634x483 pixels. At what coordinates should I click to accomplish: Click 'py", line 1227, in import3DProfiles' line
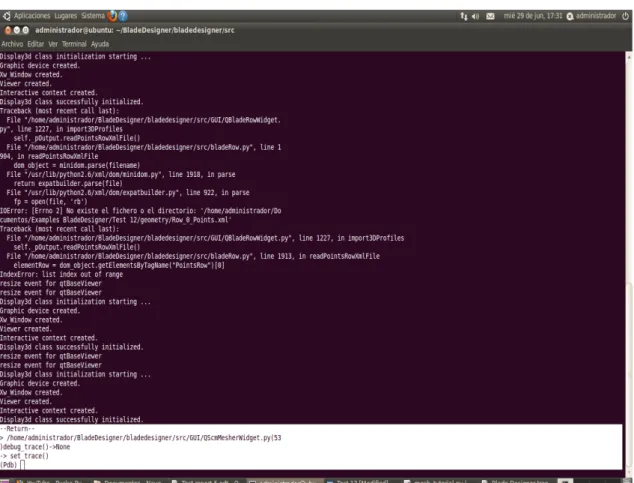click(61, 129)
